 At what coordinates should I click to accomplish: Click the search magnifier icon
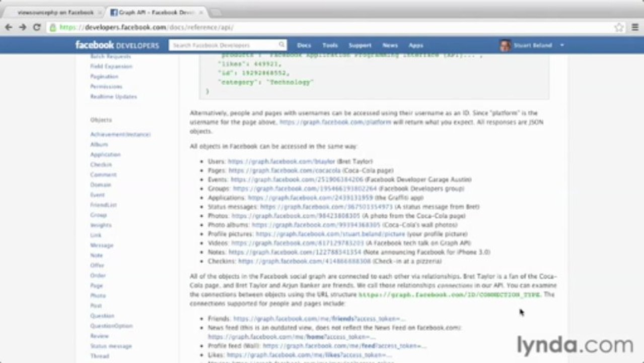281,45
